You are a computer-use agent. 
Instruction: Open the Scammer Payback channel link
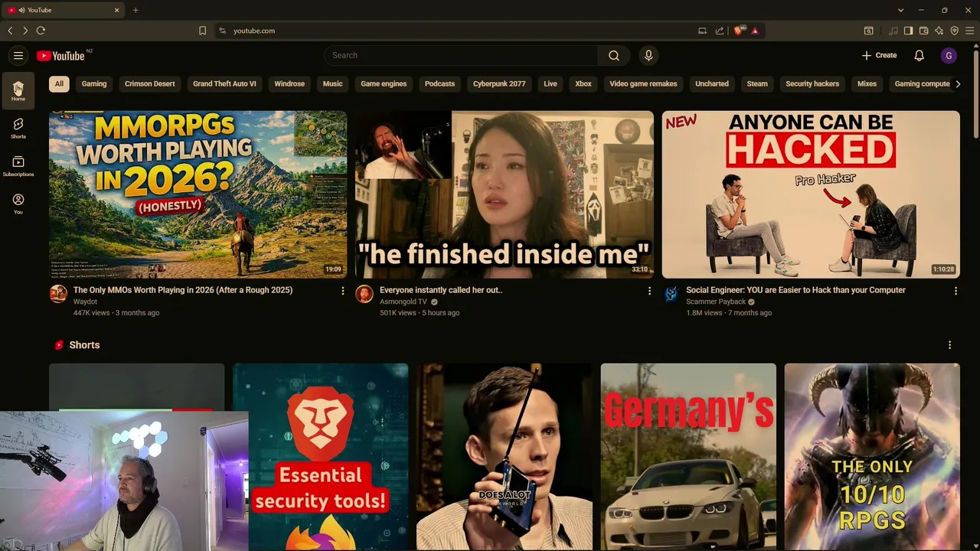pos(716,302)
